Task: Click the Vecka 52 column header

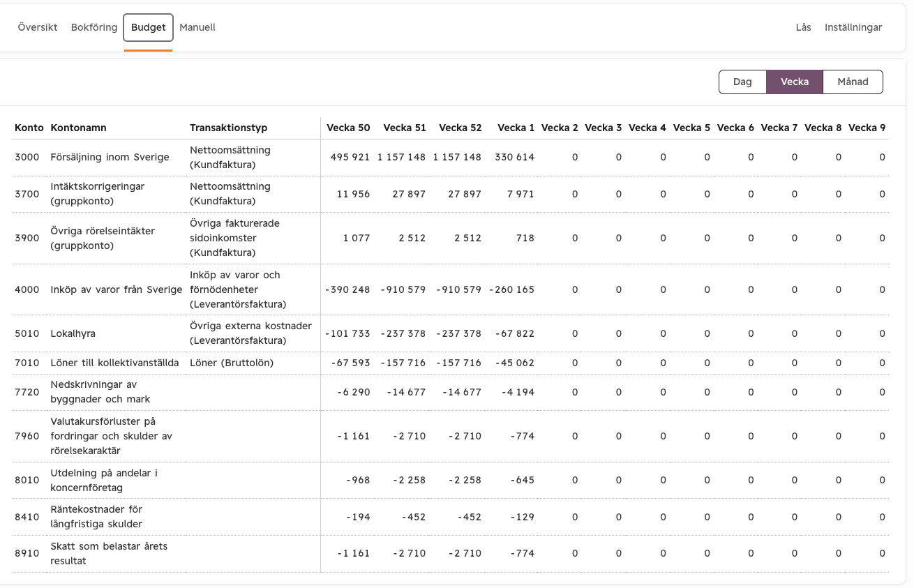Action: pos(460,128)
